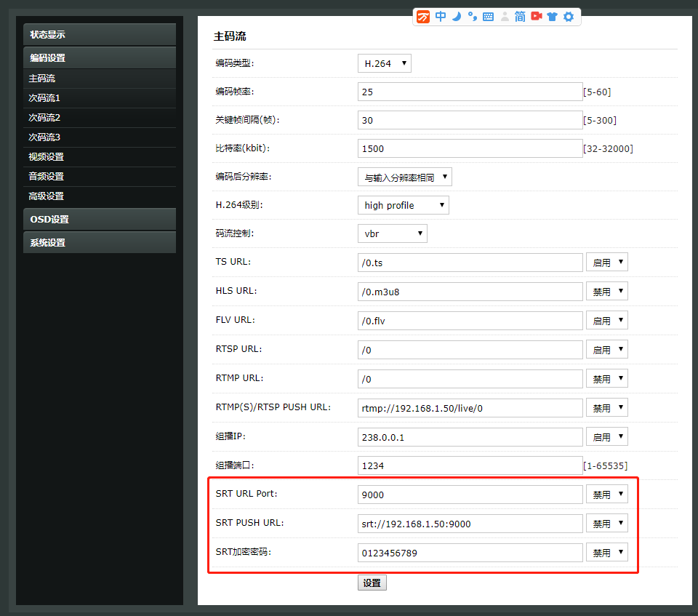This screenshot has width=698, height=616.
Task: Click the FLV URL input field
Action: click(470, 321)
